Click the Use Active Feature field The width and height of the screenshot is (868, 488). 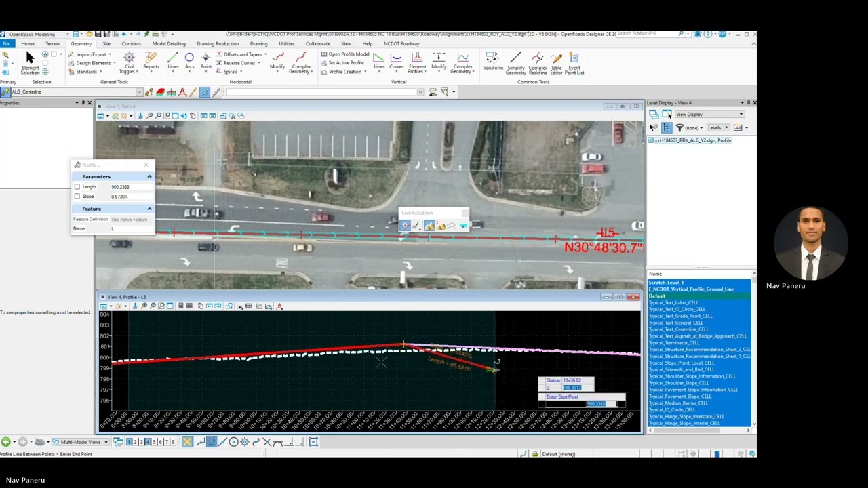point(132,220)
